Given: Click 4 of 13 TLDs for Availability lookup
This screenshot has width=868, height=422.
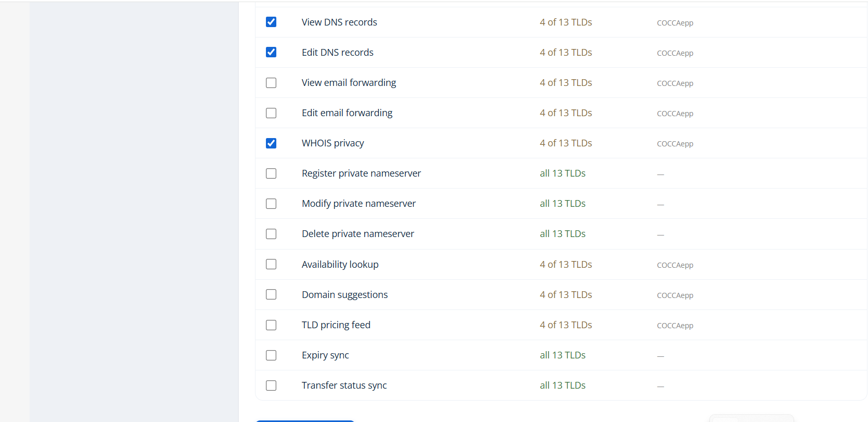Looking at the screenshot, I should point(566,264).
